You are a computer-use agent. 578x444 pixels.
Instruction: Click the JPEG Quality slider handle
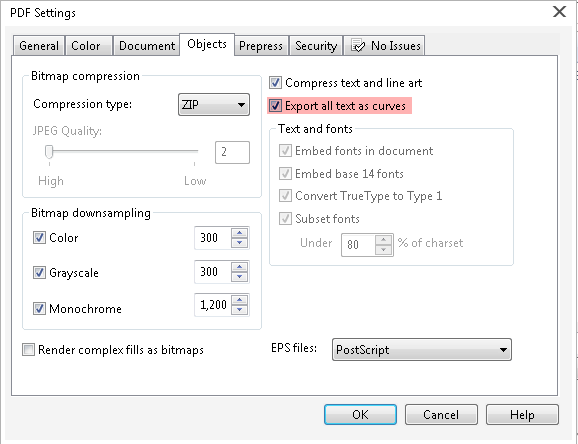pyautogui.click(x=49, y=152)
